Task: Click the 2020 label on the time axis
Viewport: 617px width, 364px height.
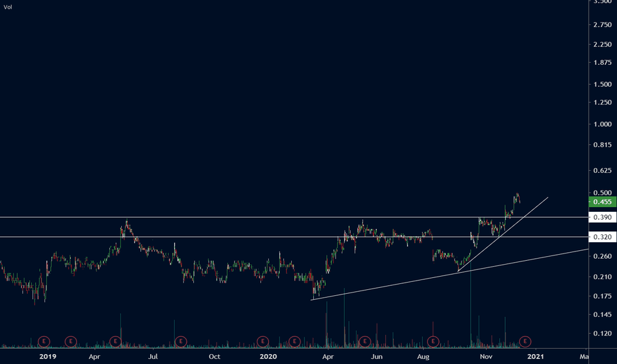Action: [268, 357]
